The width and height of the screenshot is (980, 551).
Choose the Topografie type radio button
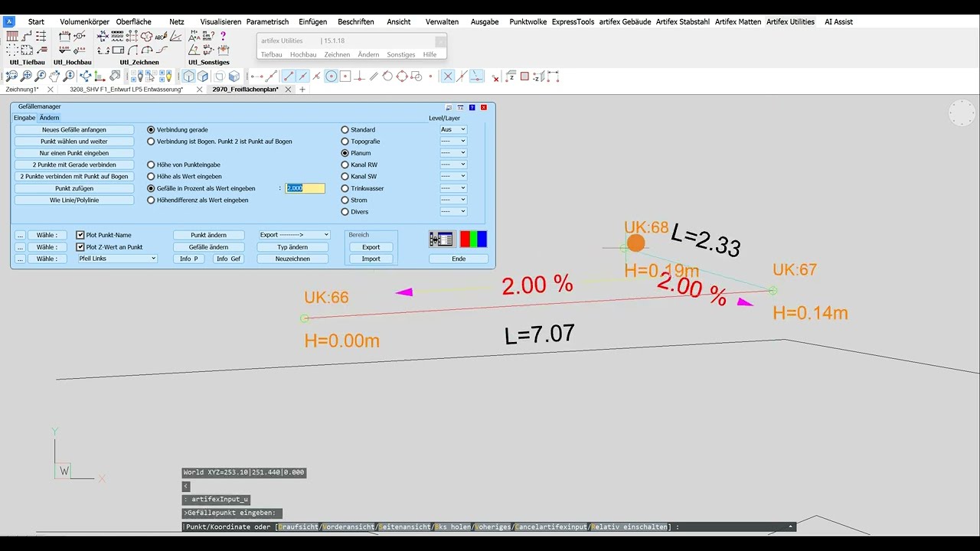point(345,142)
